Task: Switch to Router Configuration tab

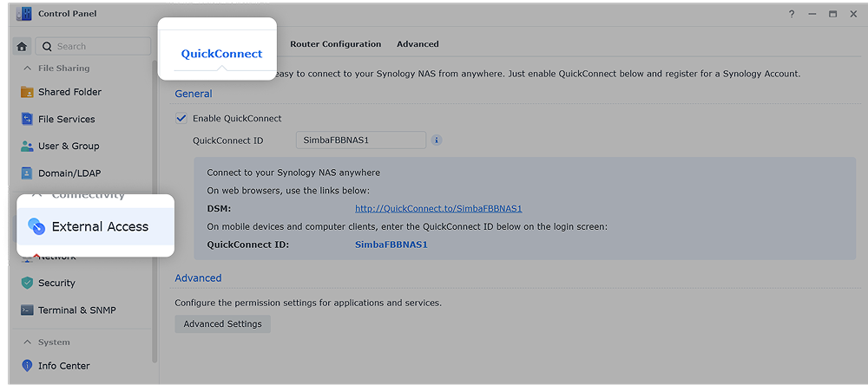Action: (x=335, y=44)
